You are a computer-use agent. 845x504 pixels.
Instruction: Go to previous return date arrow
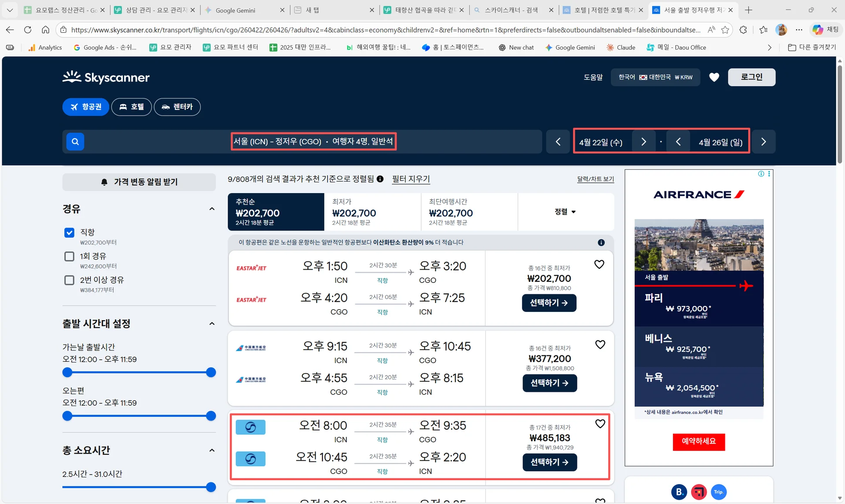click(678, 142)
